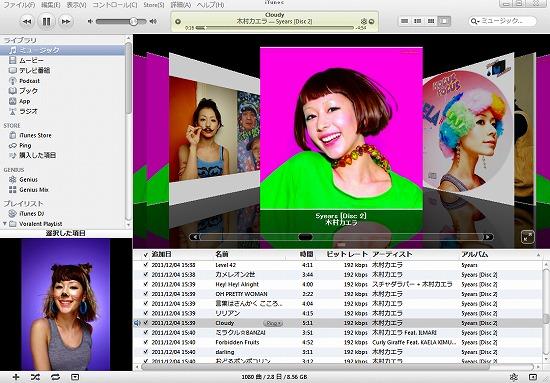
Task: Uncheck the Cloudy track checkbox
Action: [146, 323]
